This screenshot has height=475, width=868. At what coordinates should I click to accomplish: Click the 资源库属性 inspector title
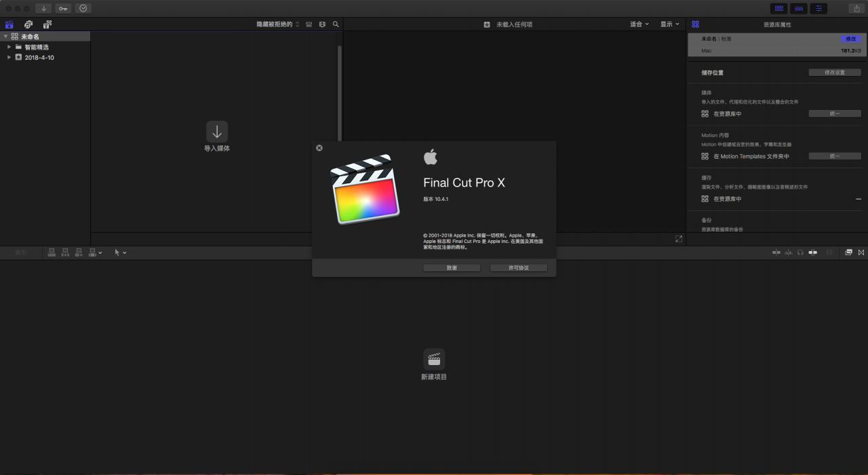point(777,24)
